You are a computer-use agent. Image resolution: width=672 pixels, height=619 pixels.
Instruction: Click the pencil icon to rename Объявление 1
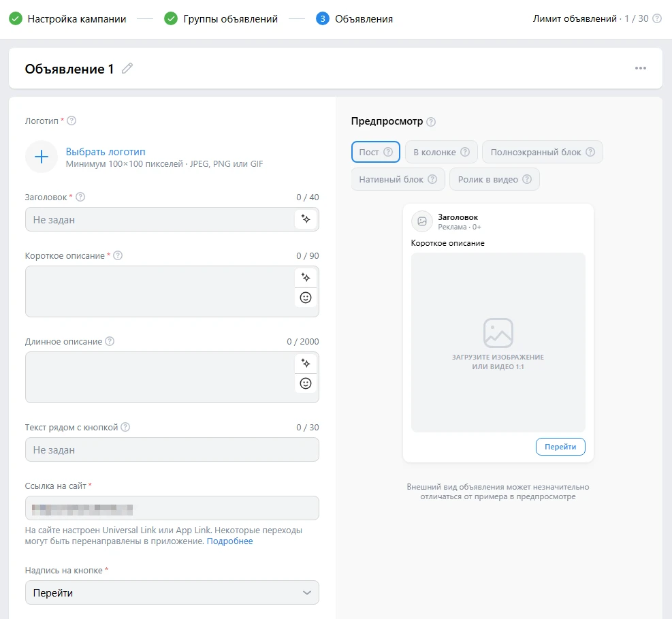[127, 68]
